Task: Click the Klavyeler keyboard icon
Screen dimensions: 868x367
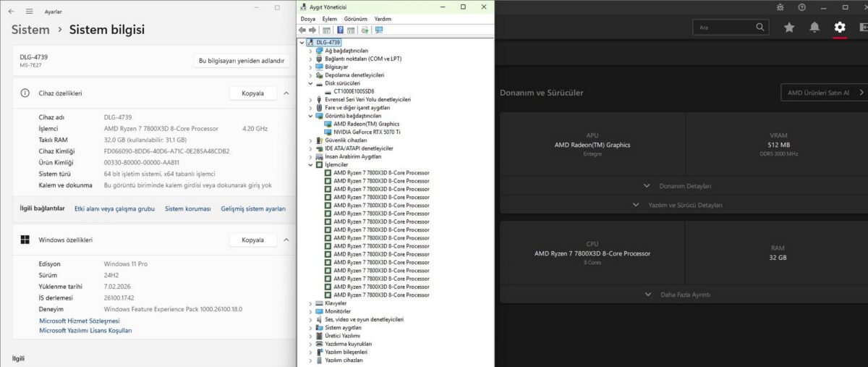Action: [319, 303]
